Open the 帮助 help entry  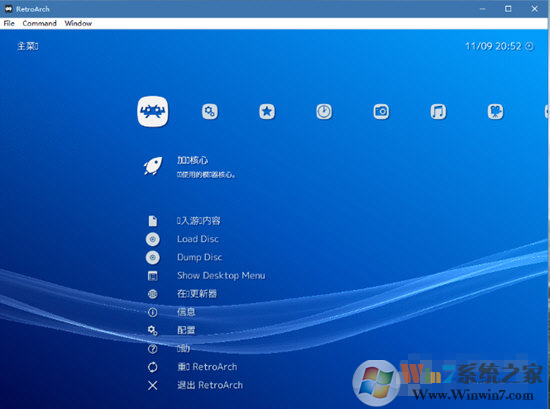[x=183, y=348]
